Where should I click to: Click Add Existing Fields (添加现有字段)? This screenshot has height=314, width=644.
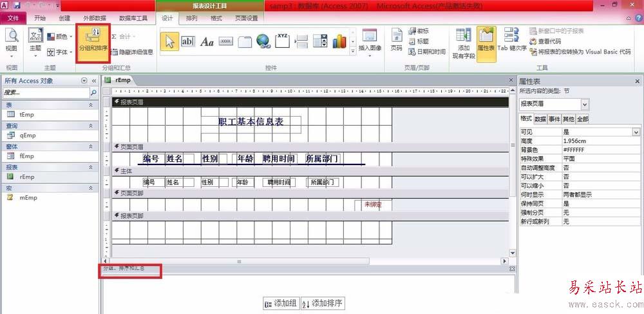tap(464, 44)
